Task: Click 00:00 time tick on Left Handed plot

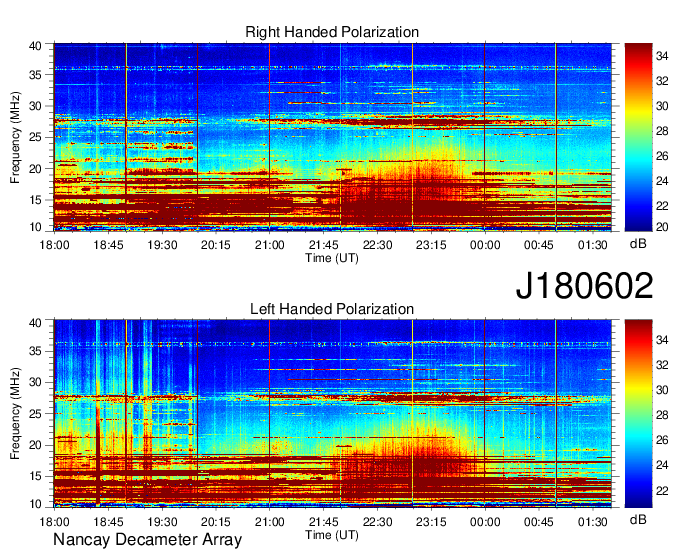Action: 485,522
